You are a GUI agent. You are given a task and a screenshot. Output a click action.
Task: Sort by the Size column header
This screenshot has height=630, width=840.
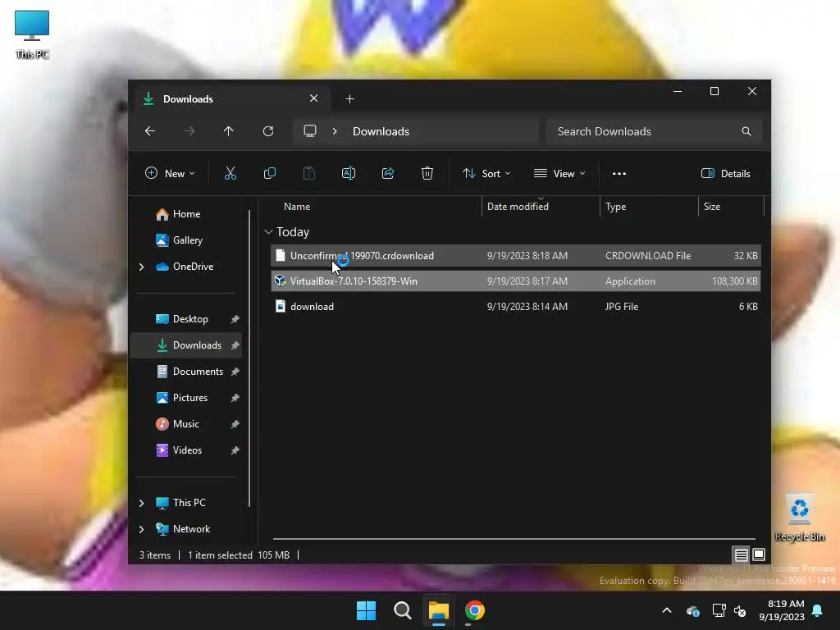pyautogui.click(x=712, y=206)
